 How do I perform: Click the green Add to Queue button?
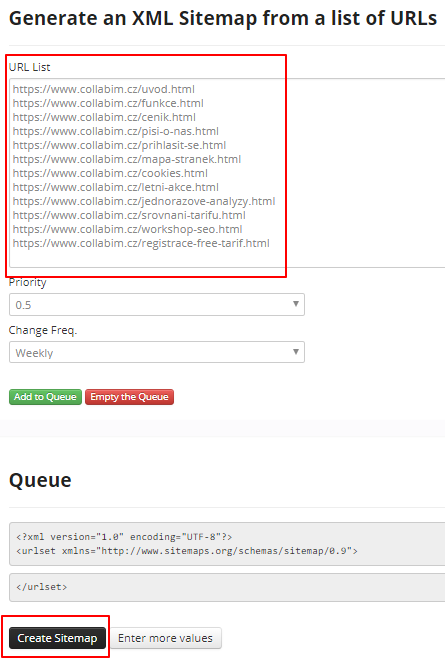coord(45,397)
